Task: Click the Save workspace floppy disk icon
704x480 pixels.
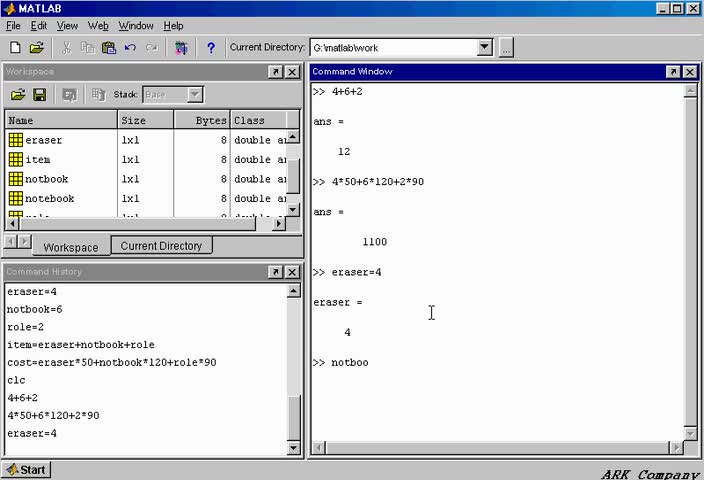Action: (40, 95)
